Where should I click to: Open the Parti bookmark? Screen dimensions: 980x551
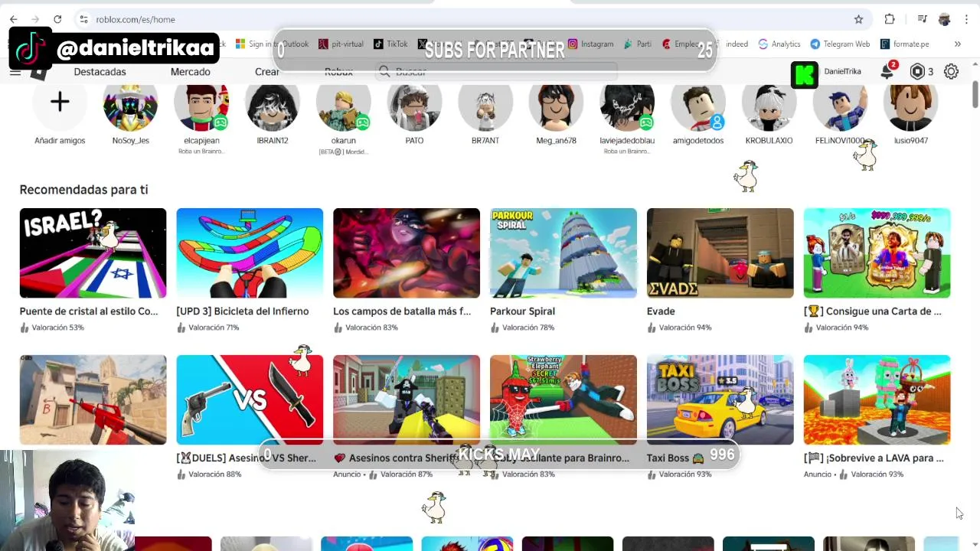click(638, 44)
